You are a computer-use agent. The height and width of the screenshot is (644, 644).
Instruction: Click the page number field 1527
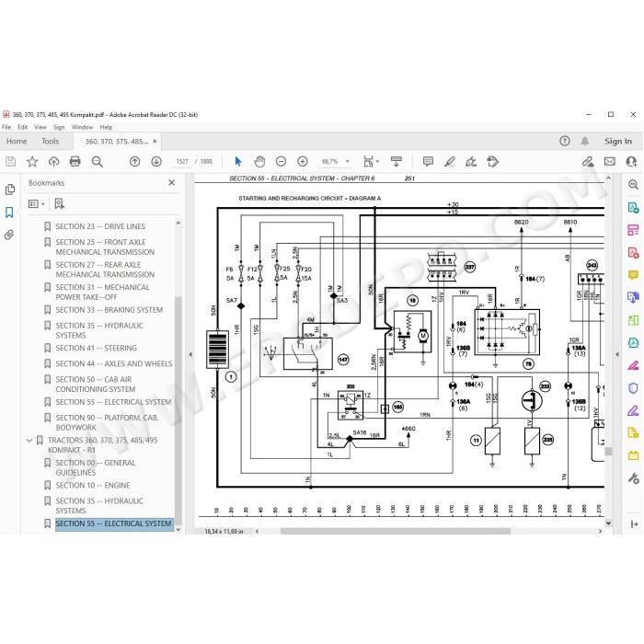(182, 161)
